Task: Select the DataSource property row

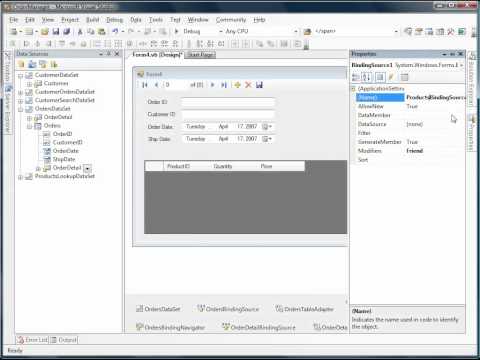Action: pyautogui.click(x=410, y=124)
